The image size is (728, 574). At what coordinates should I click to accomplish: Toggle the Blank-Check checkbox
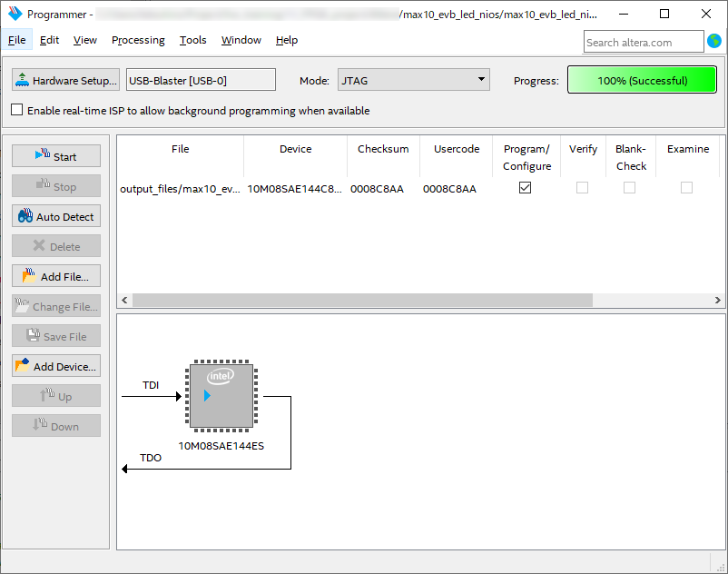(630, 188)
